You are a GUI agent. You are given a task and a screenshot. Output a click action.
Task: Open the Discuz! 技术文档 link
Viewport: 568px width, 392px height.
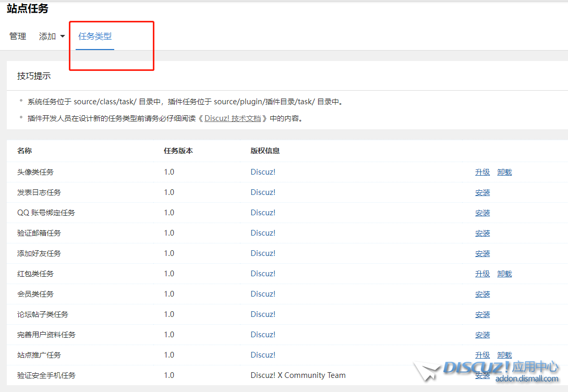tap(233, 118)
